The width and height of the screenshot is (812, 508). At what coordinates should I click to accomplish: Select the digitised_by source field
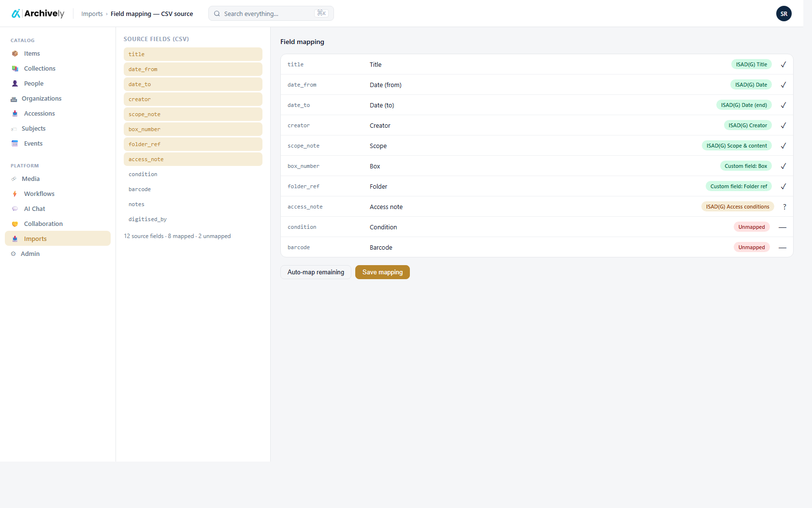[193, 219]
